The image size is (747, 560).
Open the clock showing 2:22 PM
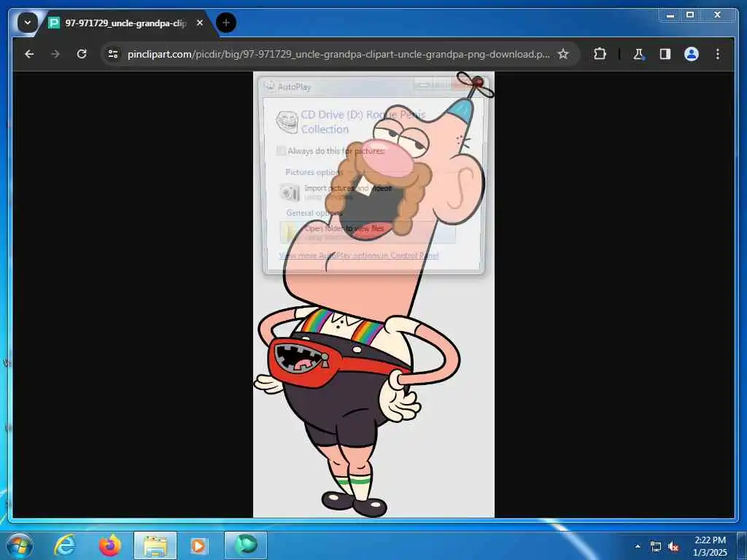click(710, 546)
